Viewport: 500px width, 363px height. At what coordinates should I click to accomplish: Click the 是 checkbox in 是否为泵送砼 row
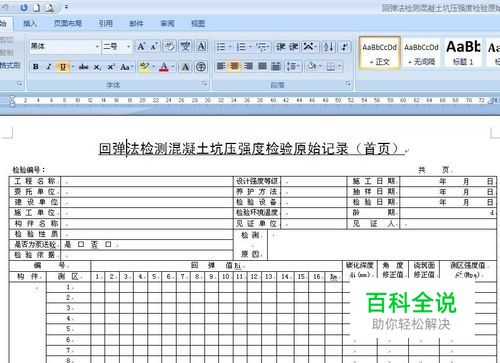coord(81,244)
